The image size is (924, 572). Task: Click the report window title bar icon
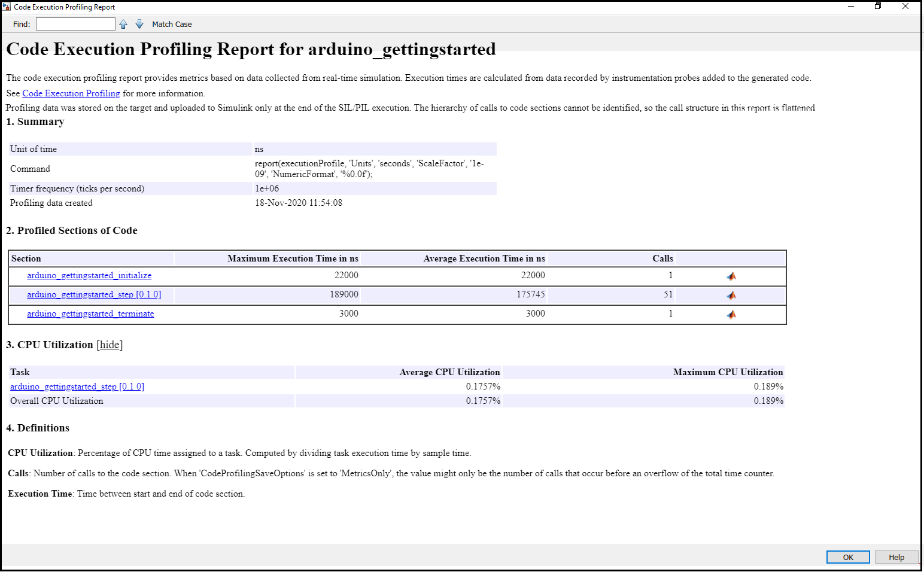7,7
